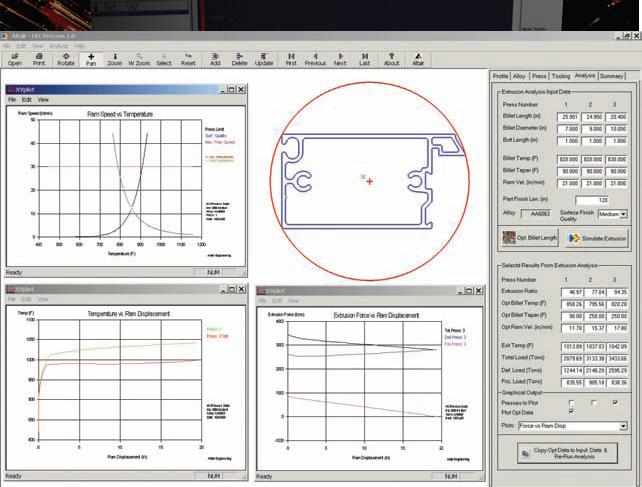Close the Ram Speed vs Temperature XYplot window
This screenshot has height=487, width=642.
242,89
